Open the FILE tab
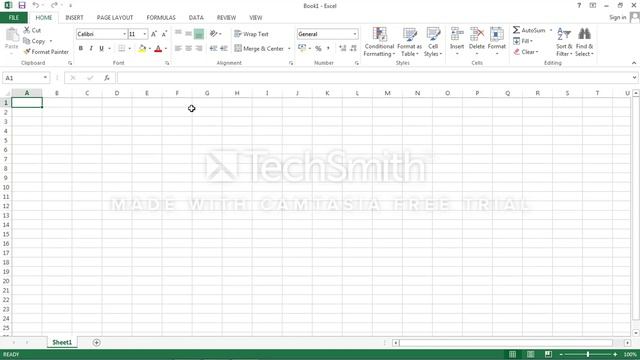This screenshot has width=640, height=360. point(14,18)
